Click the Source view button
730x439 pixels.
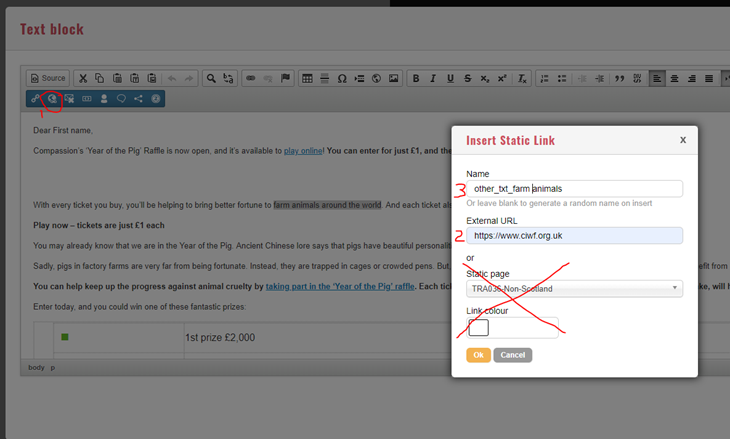tap(47, 78)
